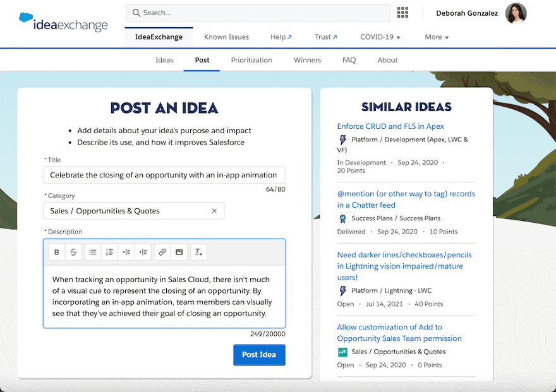Image resolution: width=556 pixels, height=392 pixels.
Task: Add a hyperlink in the description
Action: pyautogui.click(x=162, y=252)
